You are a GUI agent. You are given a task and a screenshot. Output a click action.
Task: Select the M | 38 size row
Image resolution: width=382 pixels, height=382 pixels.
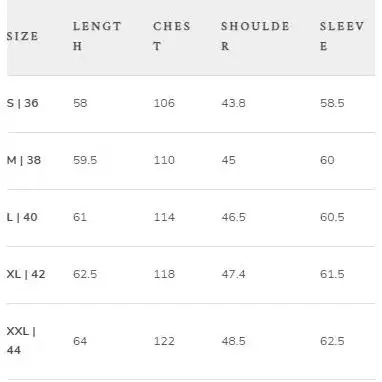pyautogui.click(x=191, y=161)
